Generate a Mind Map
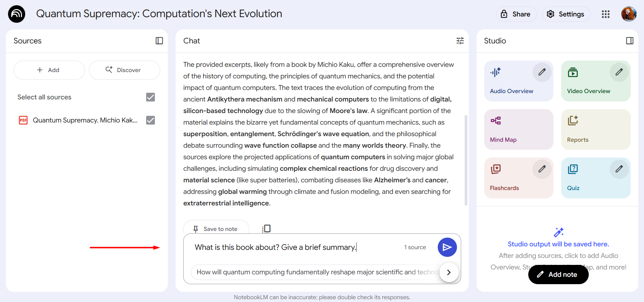 coord(519,129)
